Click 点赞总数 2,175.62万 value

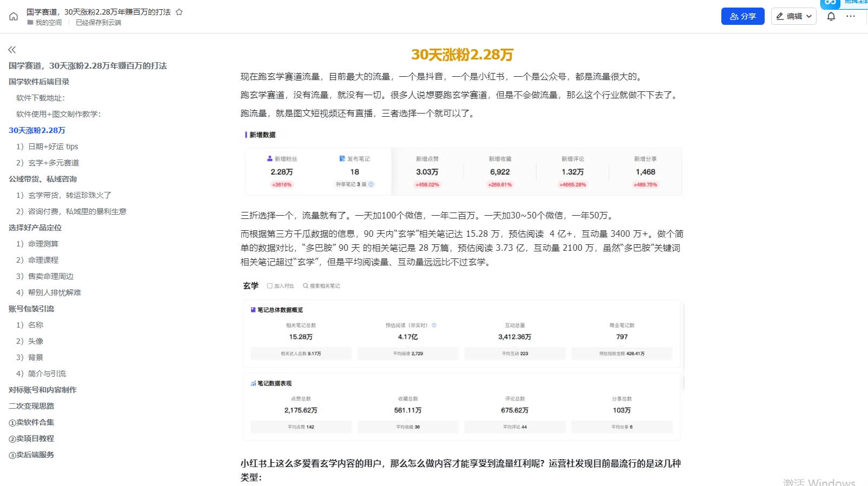pos(301,410)
